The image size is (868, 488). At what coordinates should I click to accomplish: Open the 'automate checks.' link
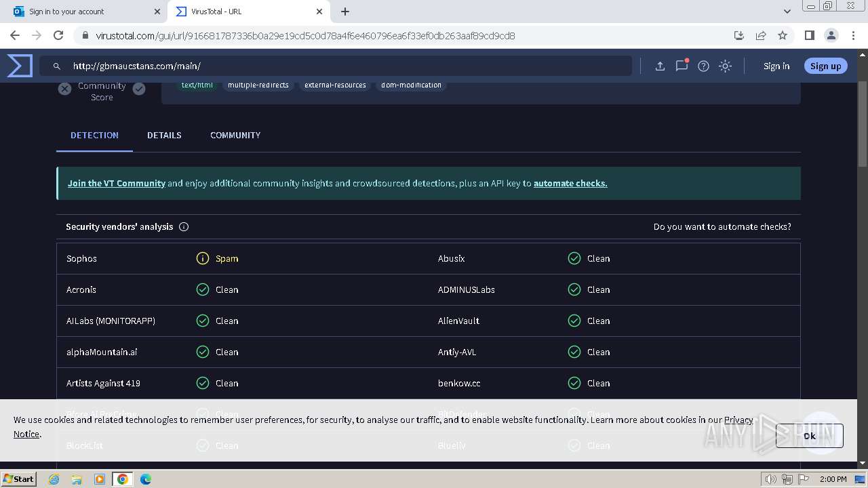pyautogui.click(x=570, y=183)
